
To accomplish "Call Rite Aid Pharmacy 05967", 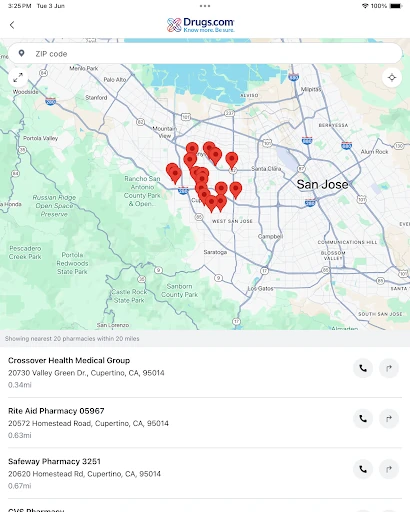I will (x=363, y=418).
